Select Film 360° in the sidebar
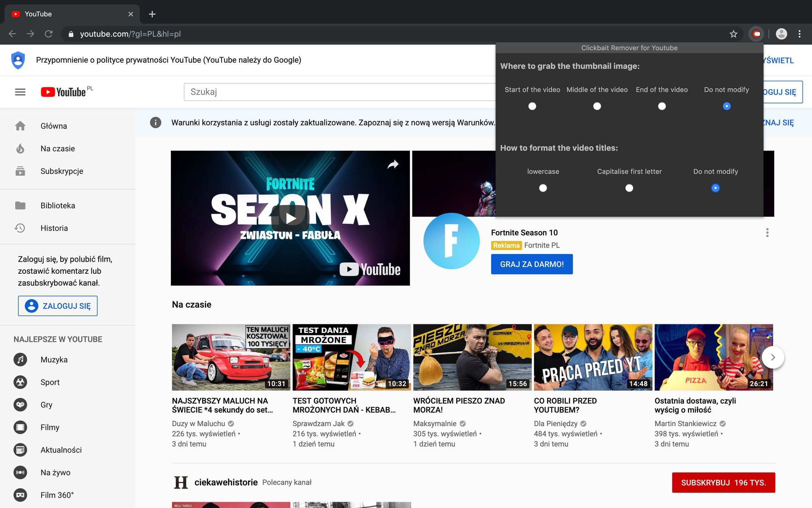Screen dimensions: 812x508 pyautogui.click(x=20, y=495)
